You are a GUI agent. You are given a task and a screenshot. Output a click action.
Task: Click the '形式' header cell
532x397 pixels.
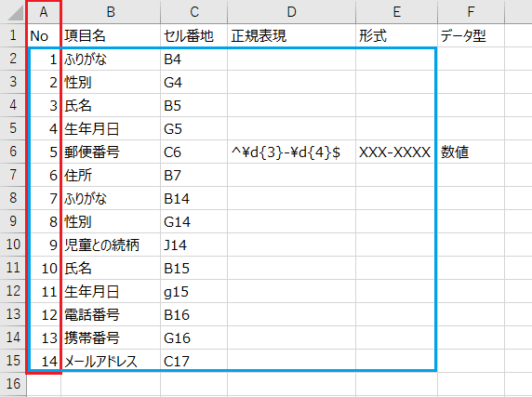pos(396,35)
